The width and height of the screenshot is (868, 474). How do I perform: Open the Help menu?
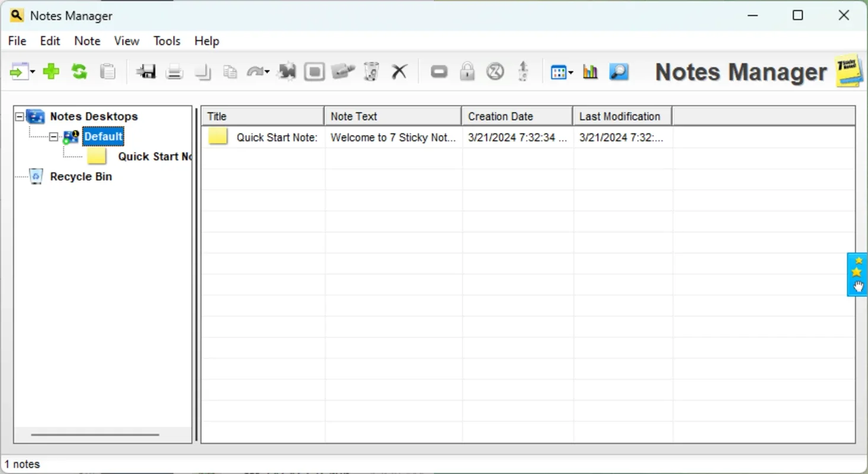(x=207, y=41)
